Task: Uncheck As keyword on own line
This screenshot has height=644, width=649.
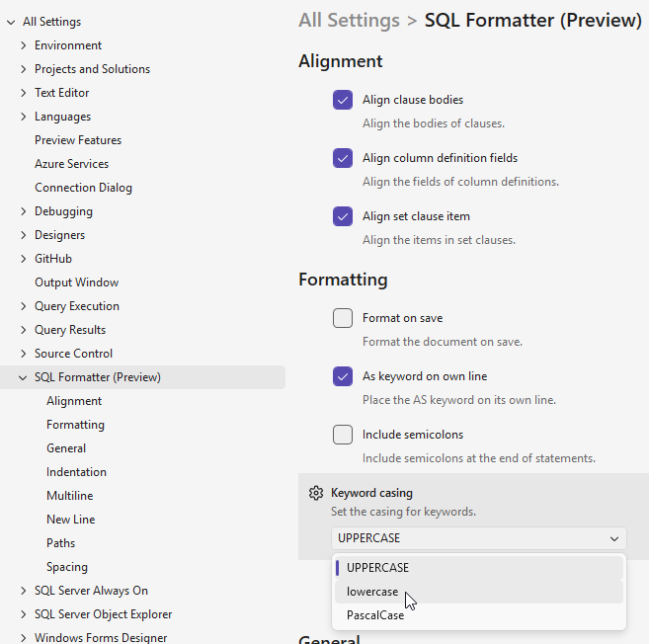Action: coord(343,376)
